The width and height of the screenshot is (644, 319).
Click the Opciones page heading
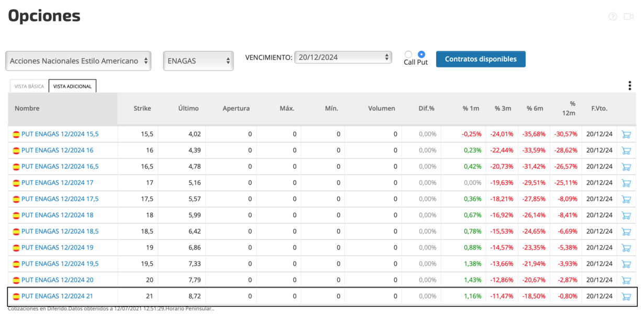[44, 16]
